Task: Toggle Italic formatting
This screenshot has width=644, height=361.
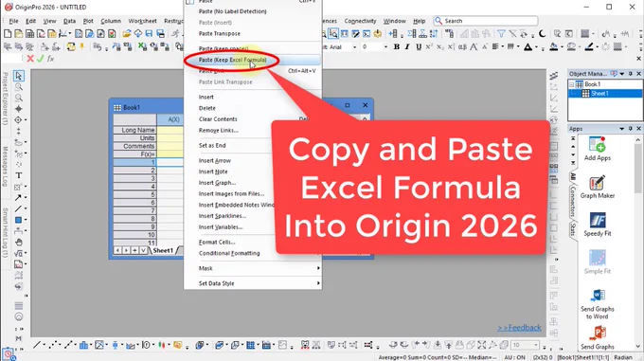Action: [407, 46]
